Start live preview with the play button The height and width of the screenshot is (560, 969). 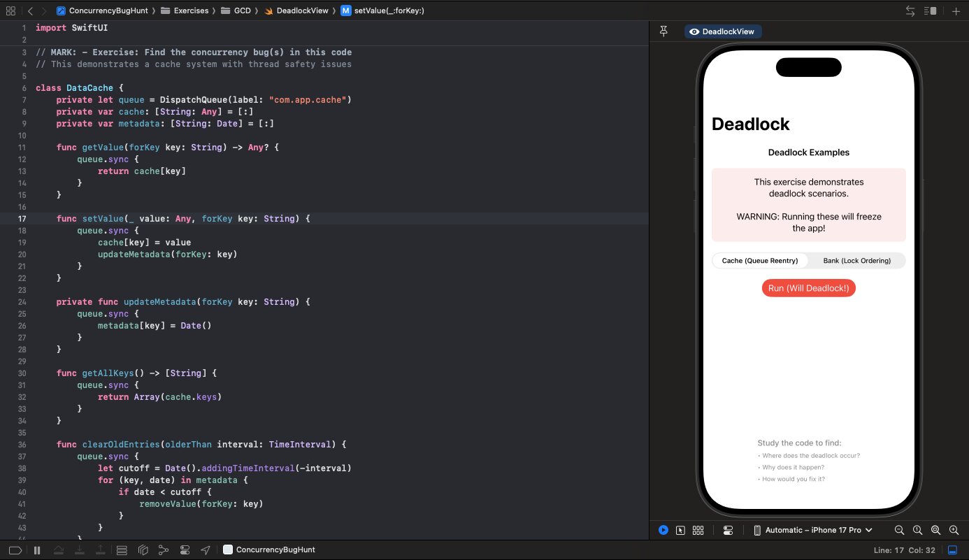coord(663,530)
